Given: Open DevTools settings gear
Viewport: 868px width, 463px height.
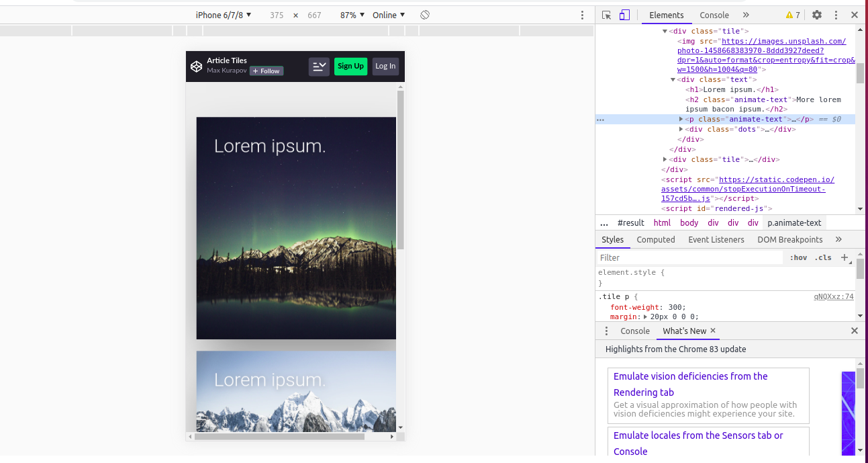Looking at the screenshot, I should click(817, 15).
